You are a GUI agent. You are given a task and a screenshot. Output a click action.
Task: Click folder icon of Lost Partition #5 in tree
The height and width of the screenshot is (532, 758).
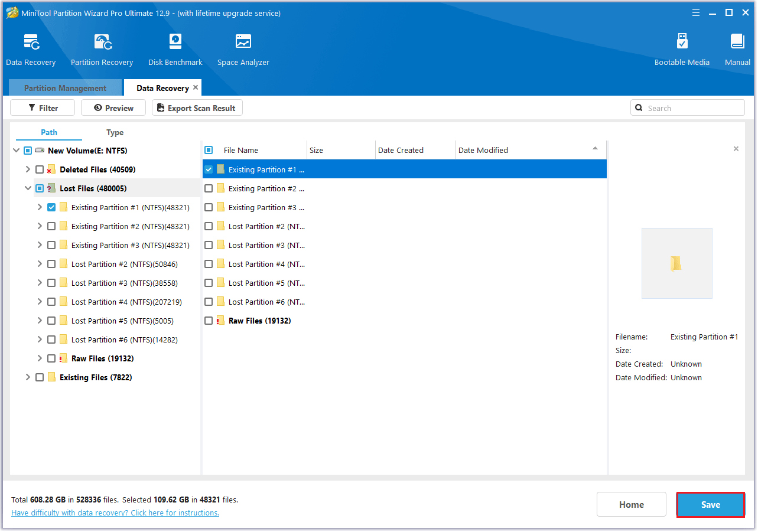(63, 321)
